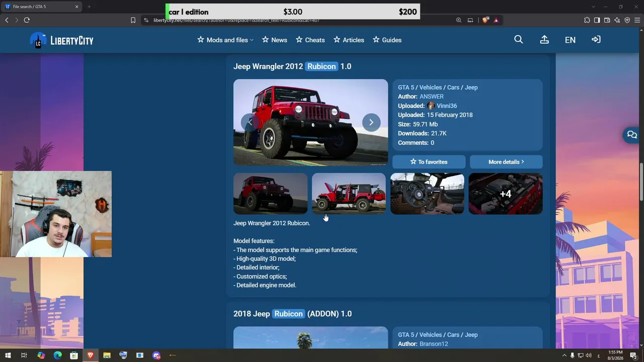Show previous Jeep Wrangler gallery image
The image size is (644, 362).
[250, 122]
